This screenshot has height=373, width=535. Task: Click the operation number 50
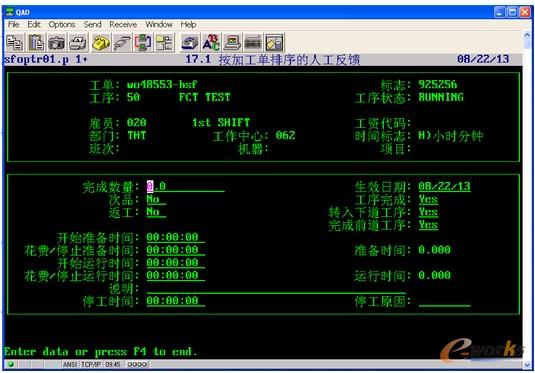pos(133,97)
